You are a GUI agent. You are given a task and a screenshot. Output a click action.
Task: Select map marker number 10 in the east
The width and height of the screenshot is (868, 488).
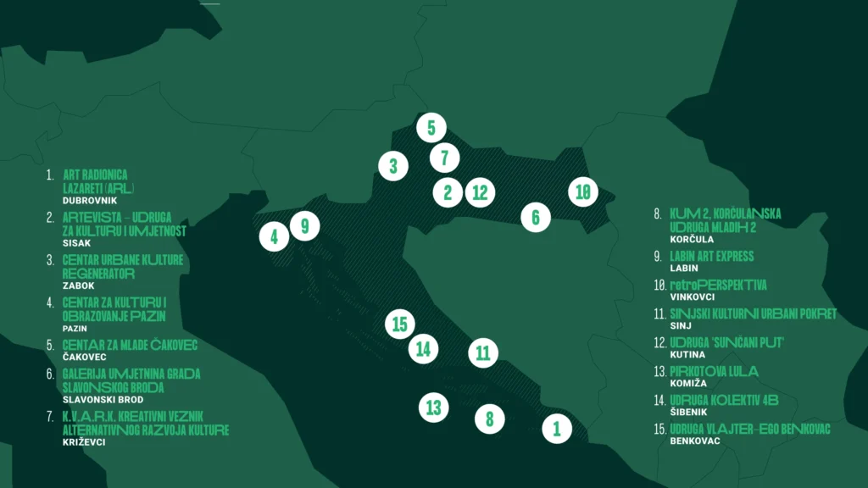[582, 191]
